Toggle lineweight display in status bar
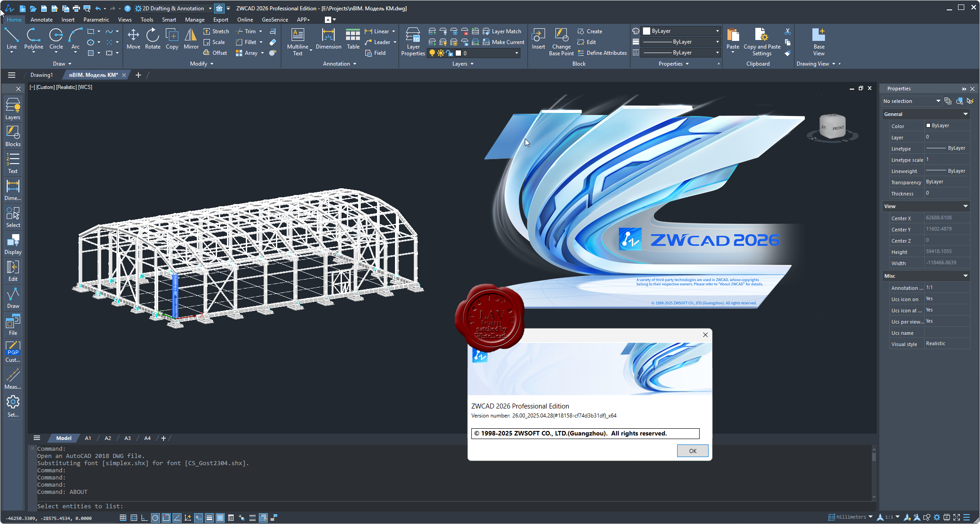 209,518
